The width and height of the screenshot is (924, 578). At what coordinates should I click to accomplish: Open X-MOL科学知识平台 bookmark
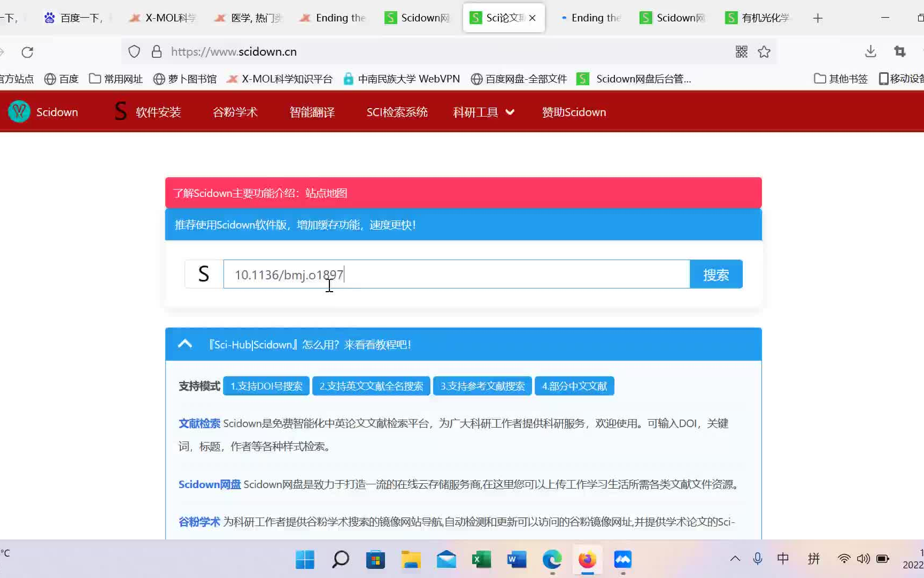280,79
